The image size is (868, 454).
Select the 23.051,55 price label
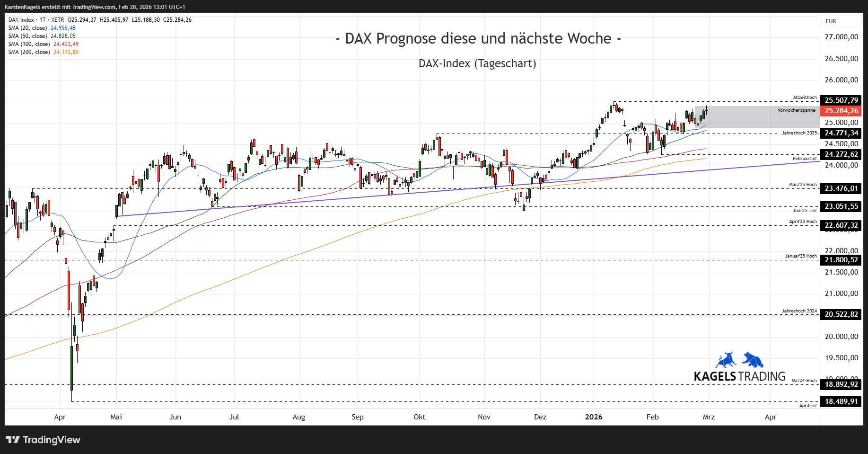click(841, 206)
